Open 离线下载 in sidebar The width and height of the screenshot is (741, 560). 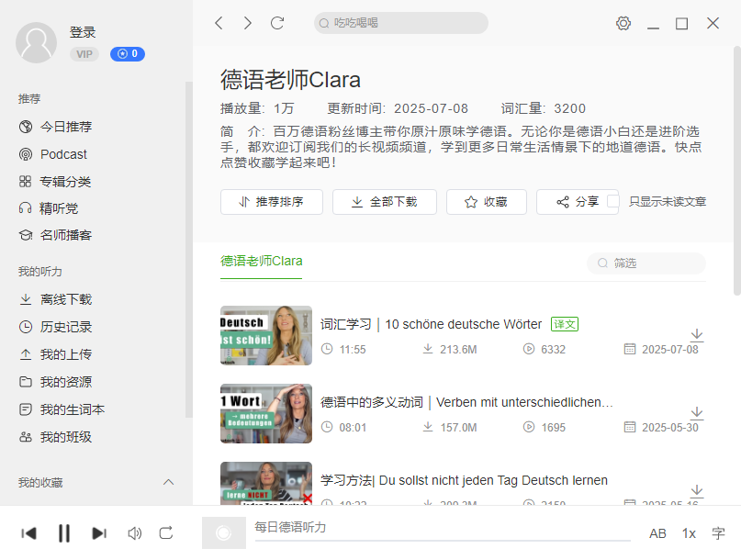[x=55, y=299]
